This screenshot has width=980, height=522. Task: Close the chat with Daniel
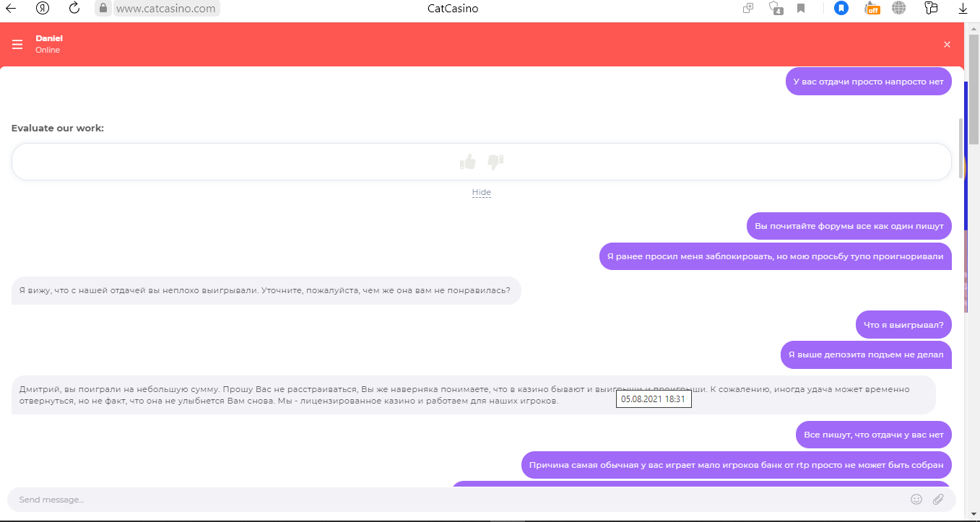click(x=947, y=45)
